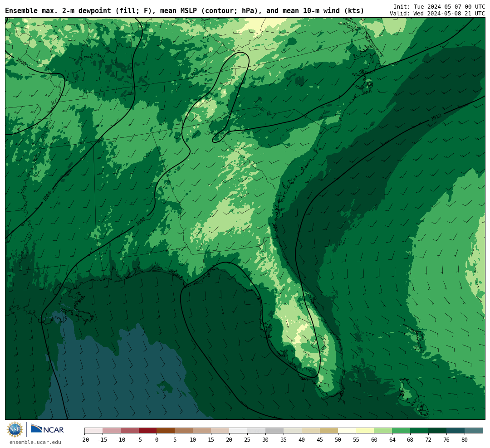The height and width of the screenshot is (448, 490).
Task: Click the brown swatch between 0 and 5
Action: coord(166,431)
